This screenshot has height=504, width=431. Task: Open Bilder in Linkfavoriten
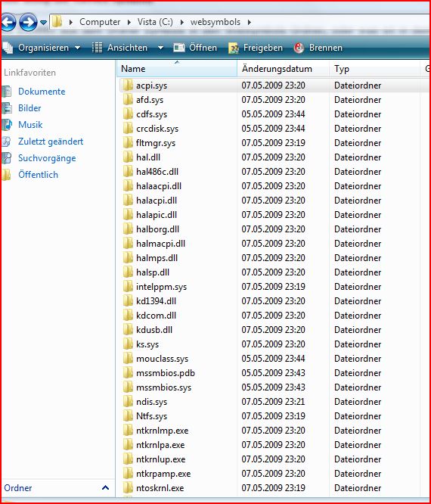[29, 108]
